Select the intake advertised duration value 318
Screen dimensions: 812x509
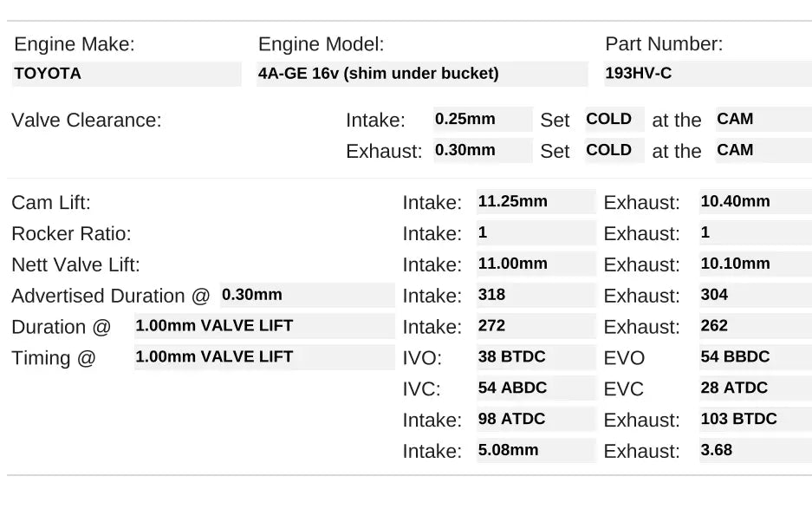pyautogui.click(x=536, y=296)
